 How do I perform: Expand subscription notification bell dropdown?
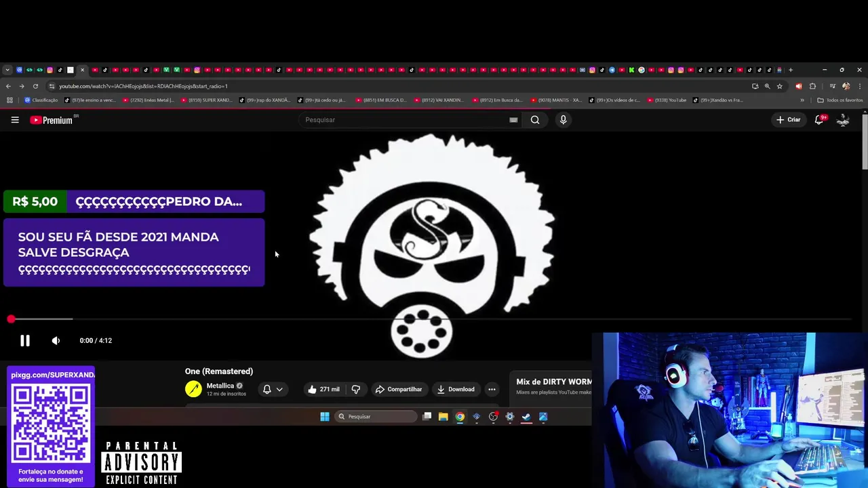[x=273, y=389]
